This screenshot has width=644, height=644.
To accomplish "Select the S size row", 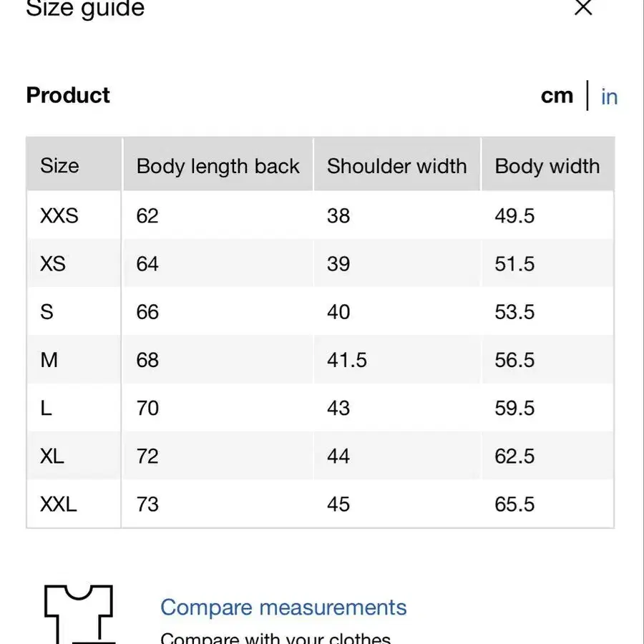I will point(47,312).
